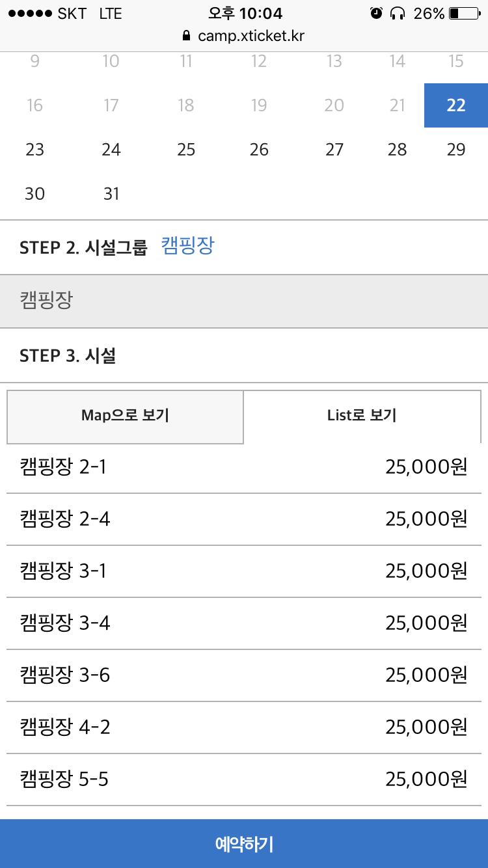
Task: Tap the blue 캠핑장 link text
Action: [187, 247]
